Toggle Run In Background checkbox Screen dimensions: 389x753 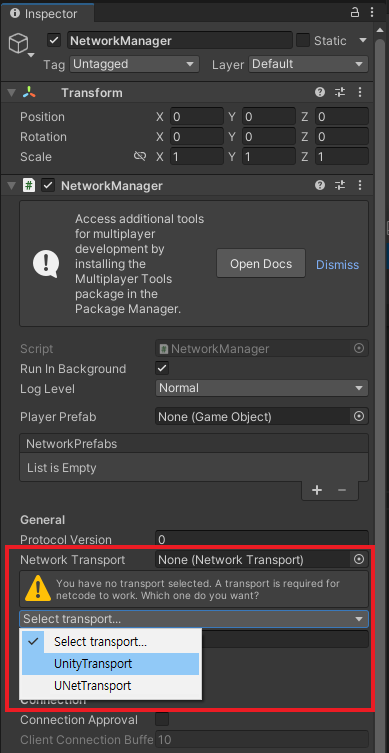tap(162, 369)
